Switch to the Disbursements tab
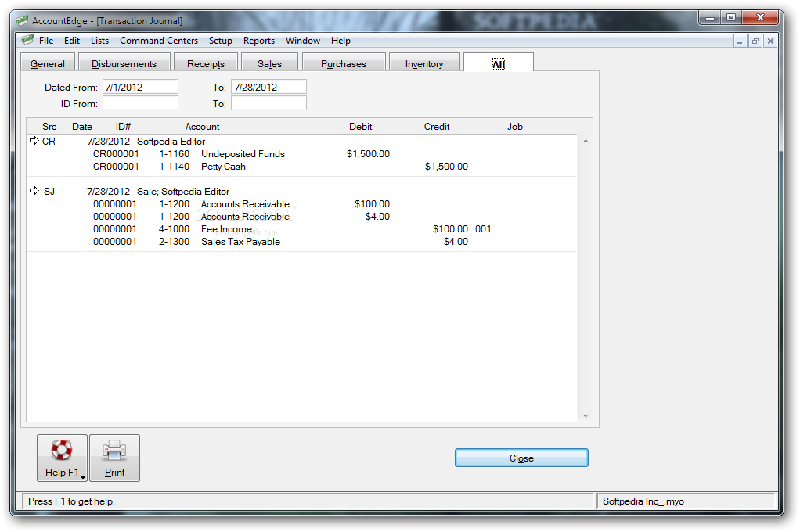Viewport: 800px width, 532px height. click(x=124, y=63)
